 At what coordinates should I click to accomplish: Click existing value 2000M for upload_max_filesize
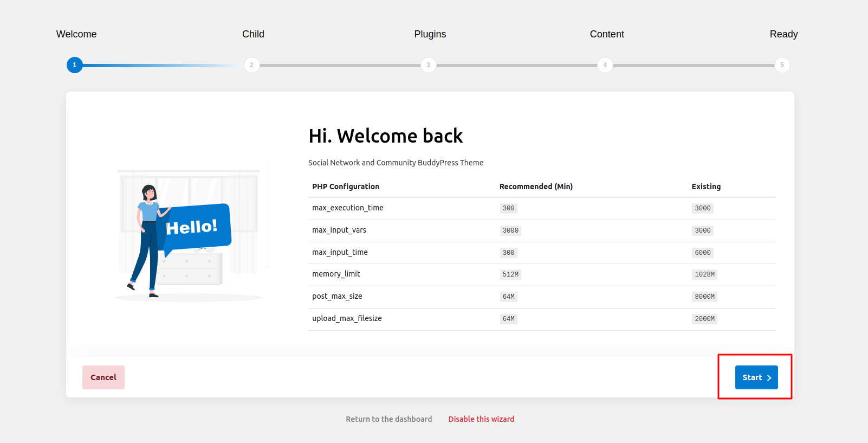(x=704, y=319)
